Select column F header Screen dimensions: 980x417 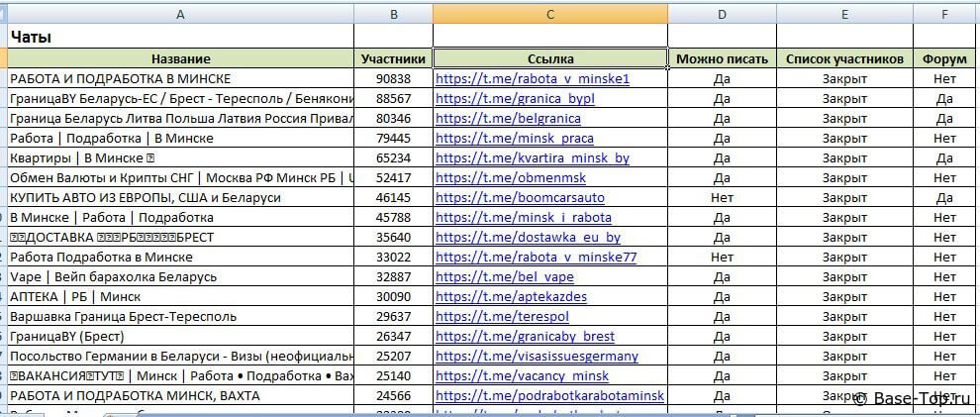pyautogui.click(x=943, y=14)
